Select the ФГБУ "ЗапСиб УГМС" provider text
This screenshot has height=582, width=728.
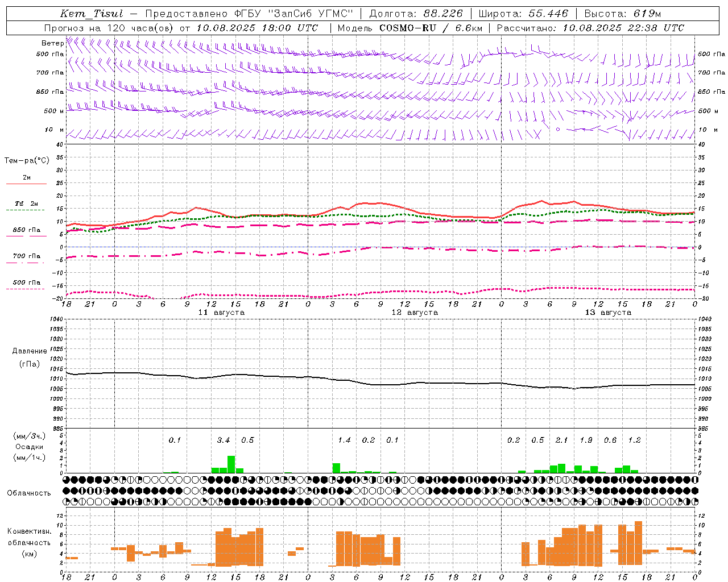(x=293, y=14)
